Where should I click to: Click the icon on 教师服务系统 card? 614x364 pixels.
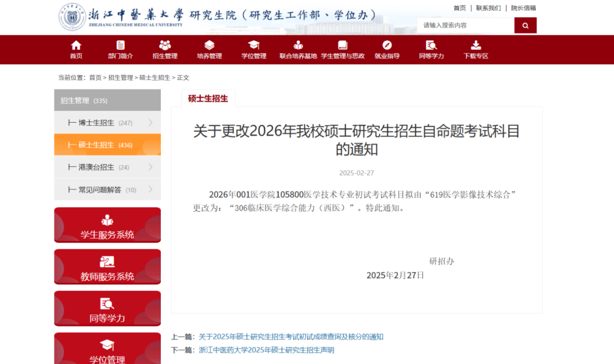click(107, 262)
